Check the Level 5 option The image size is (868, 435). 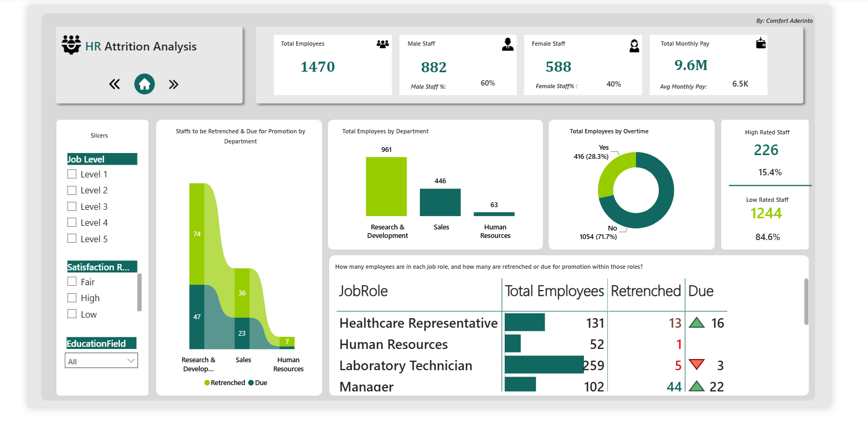(72, 238)
